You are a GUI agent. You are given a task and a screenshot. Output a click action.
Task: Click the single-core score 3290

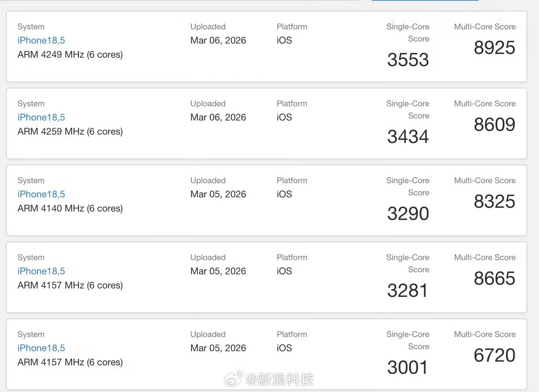[x=408, y=214]
